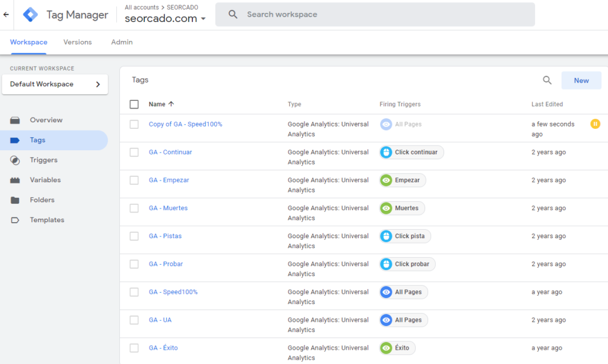Check the GA - Continuar row checkbox
The image size is (608, 364).
pos(134,153)
